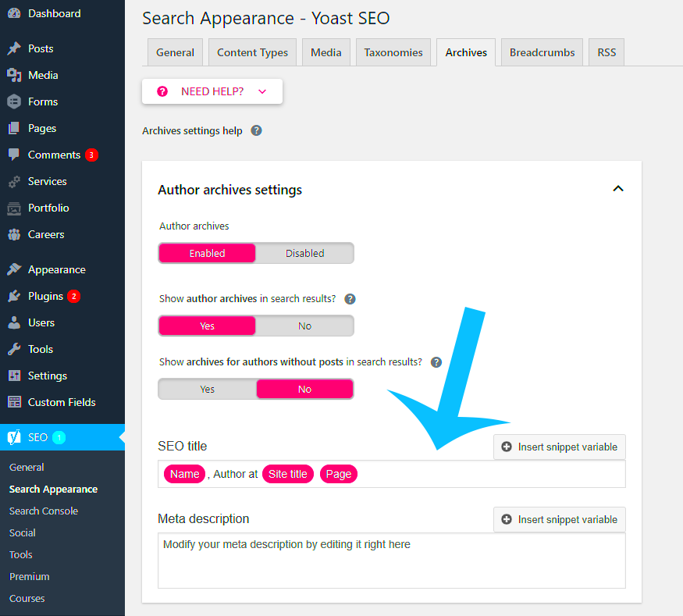Select Yes for authors without posts
This screenshot has height=616, width=683.
point(207,389)
